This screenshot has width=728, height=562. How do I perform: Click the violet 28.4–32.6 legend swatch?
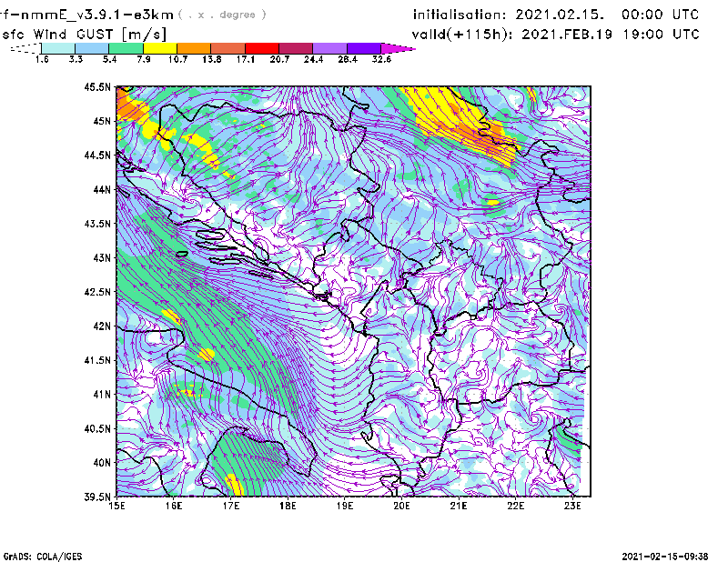click(x=363, y=48)
